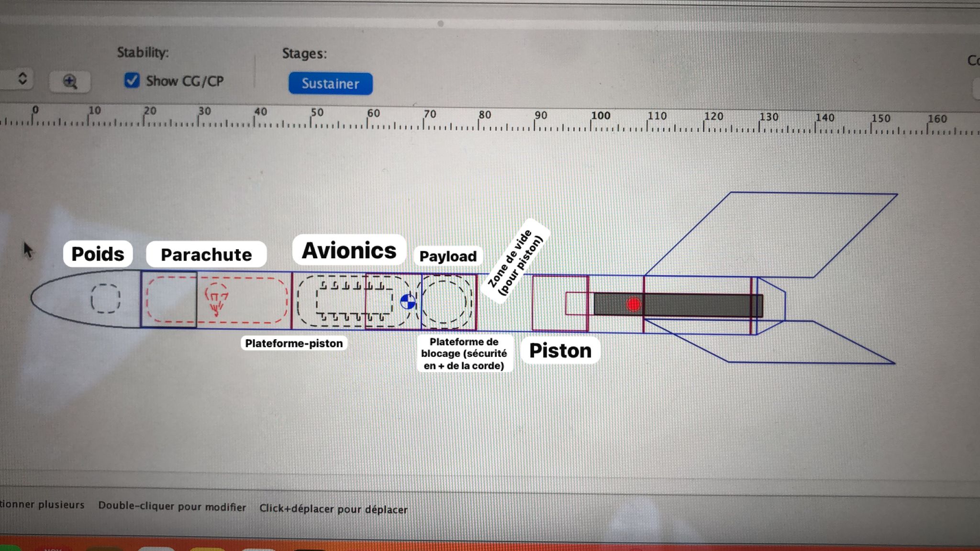Click the 'Poids' label

tap(98, 253)
